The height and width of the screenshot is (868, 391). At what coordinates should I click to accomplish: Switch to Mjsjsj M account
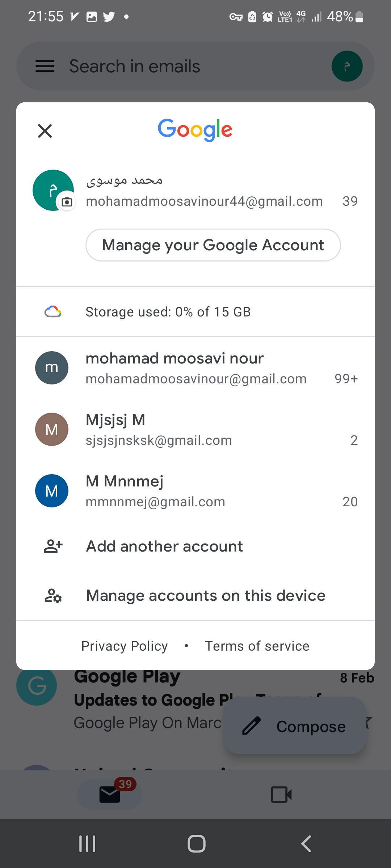coord(195,429)
